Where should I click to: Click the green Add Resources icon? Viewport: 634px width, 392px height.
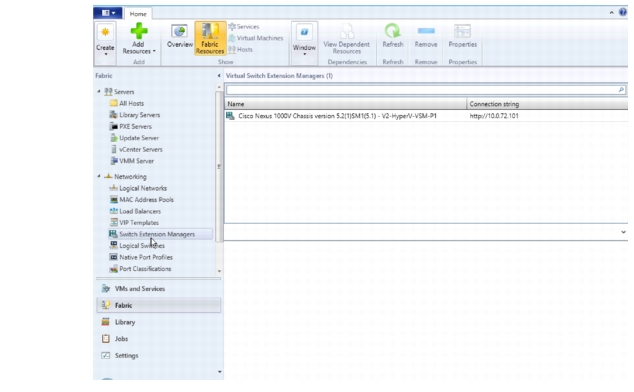tap(139, 31)
